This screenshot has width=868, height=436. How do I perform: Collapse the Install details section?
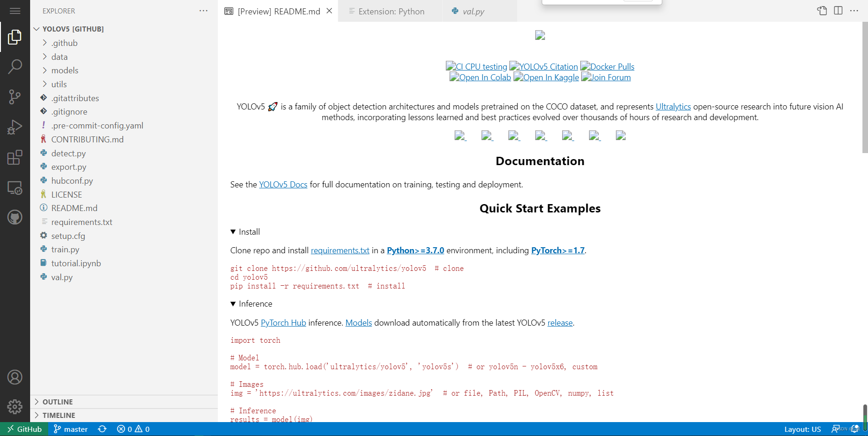[x=245, y=232]
